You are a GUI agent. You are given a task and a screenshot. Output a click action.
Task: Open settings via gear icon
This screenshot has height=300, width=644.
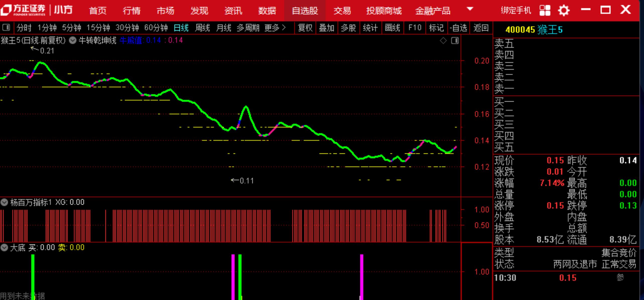[x=564, y=11]
